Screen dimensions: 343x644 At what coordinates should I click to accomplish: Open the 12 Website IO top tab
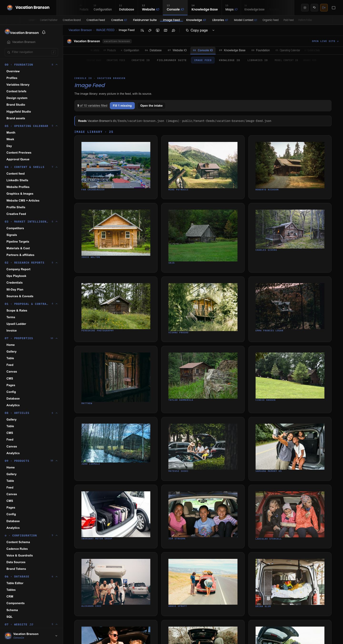(x=150, y=7)
